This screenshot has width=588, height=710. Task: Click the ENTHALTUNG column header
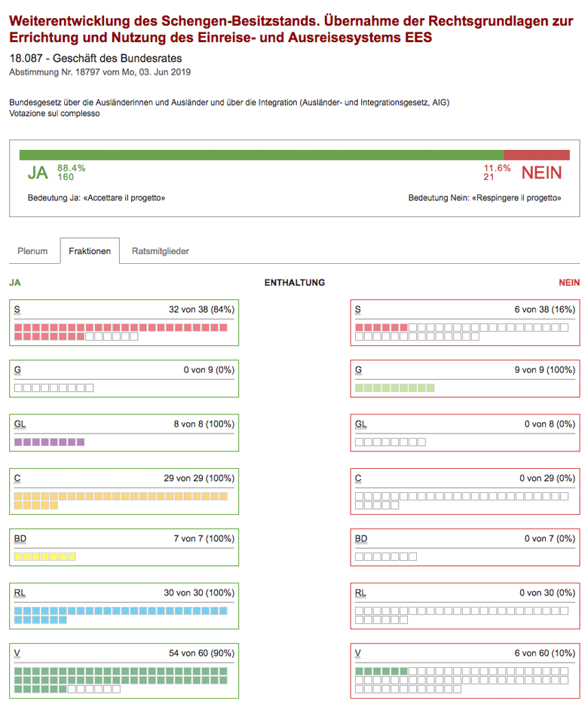(294, 283)
